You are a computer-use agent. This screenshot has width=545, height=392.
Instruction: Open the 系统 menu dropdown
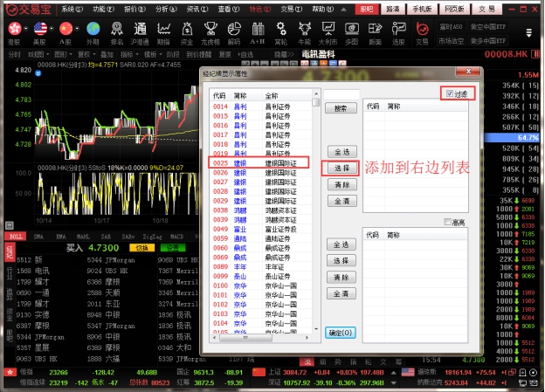click(72, 8)
